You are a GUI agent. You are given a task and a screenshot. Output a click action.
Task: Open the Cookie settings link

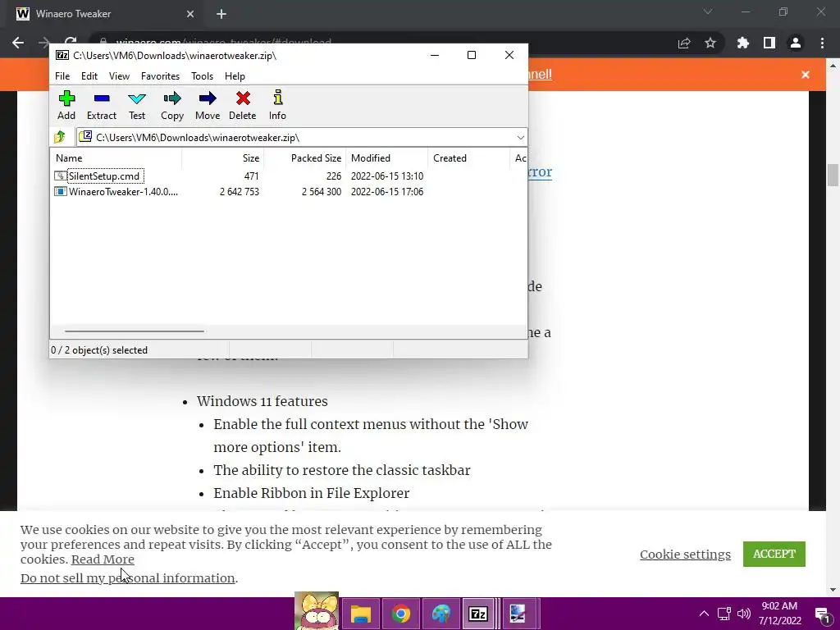pos(685,554)
